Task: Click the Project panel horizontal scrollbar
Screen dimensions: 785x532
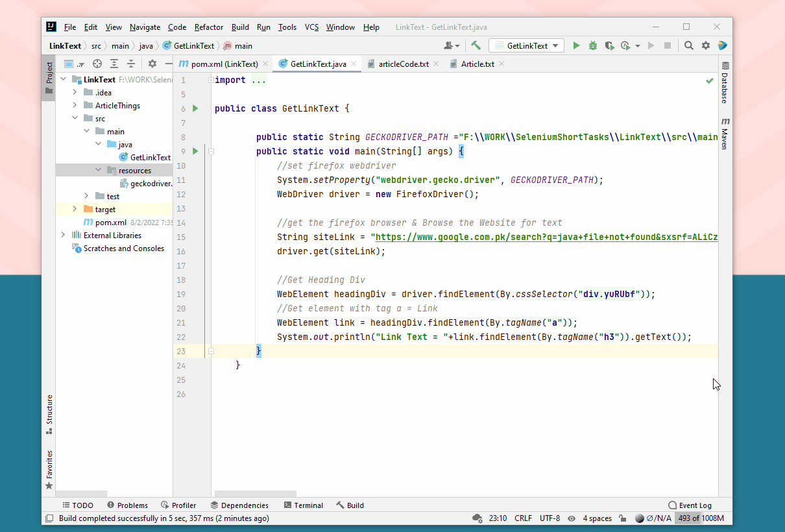Action: coord(81,494)
